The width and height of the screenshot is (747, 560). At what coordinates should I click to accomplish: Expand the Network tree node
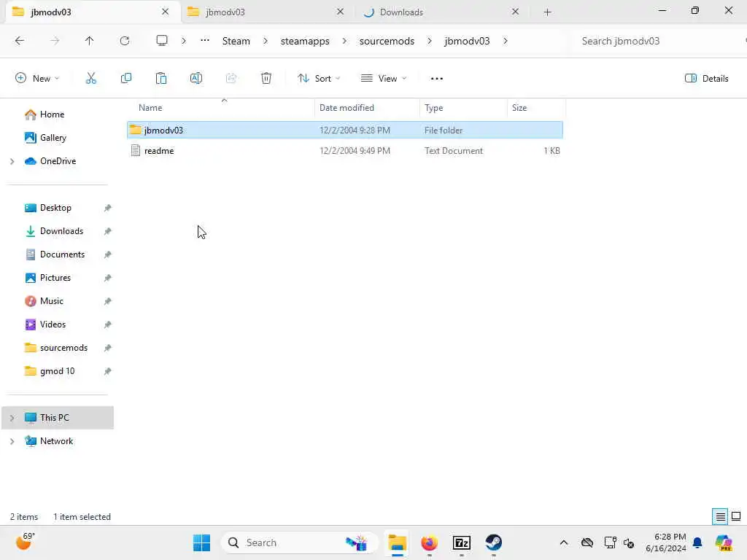[x=12, y=441]
